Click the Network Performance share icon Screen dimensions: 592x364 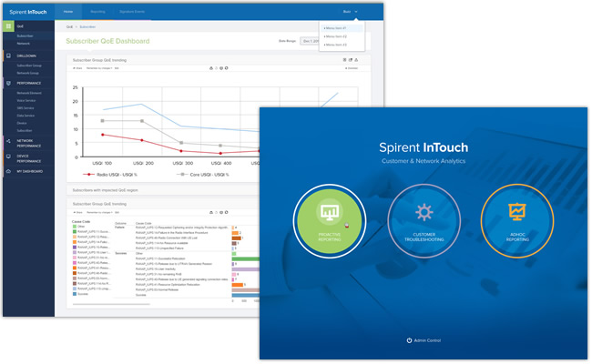(x=8, y=141)
